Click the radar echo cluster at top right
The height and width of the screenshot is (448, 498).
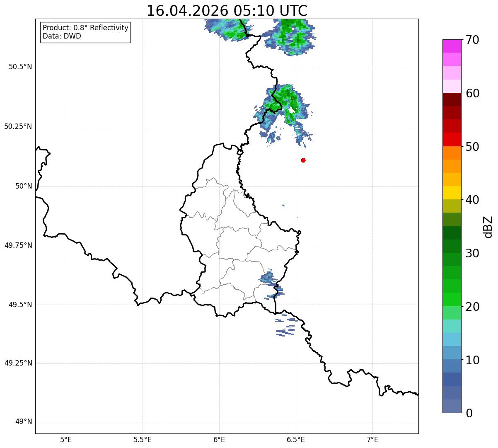tap(290, 37)
